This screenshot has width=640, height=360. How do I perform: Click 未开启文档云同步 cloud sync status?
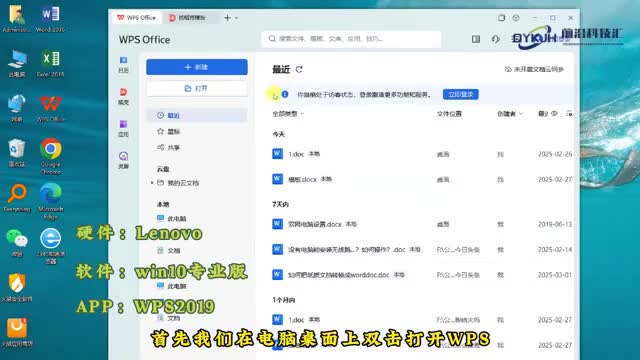click(534, 69)
